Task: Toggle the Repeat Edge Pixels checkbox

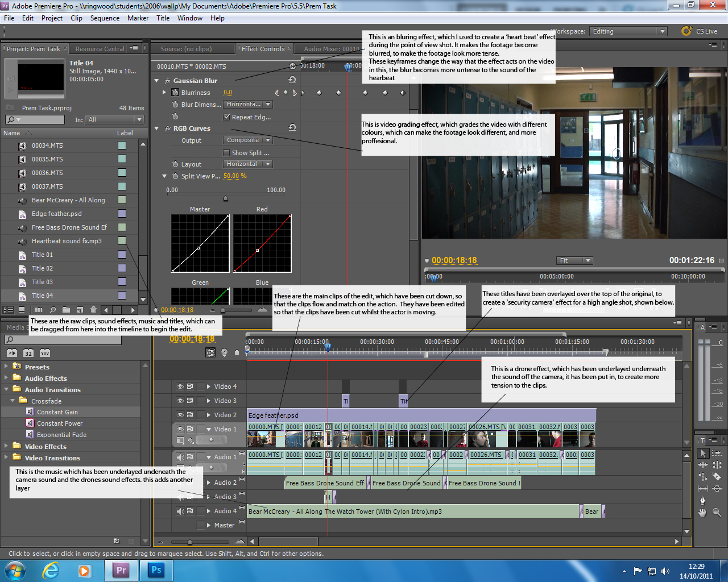Action: coord(226,117)
